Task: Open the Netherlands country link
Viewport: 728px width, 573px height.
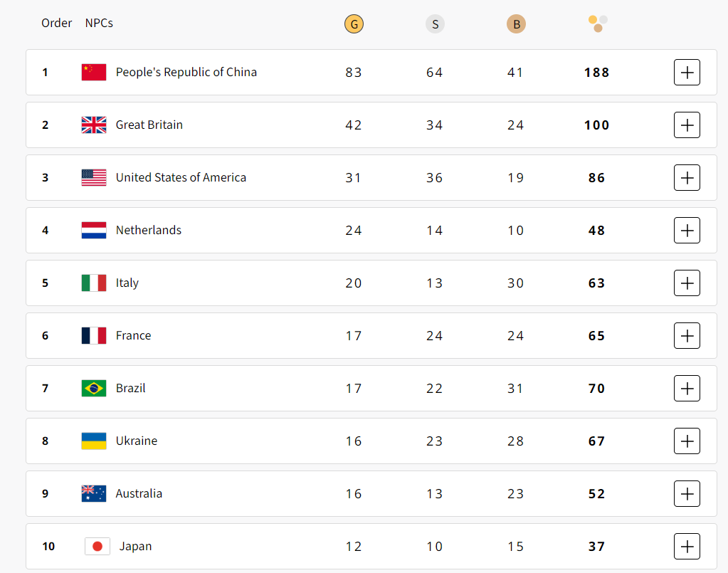Action: point(148,230)
